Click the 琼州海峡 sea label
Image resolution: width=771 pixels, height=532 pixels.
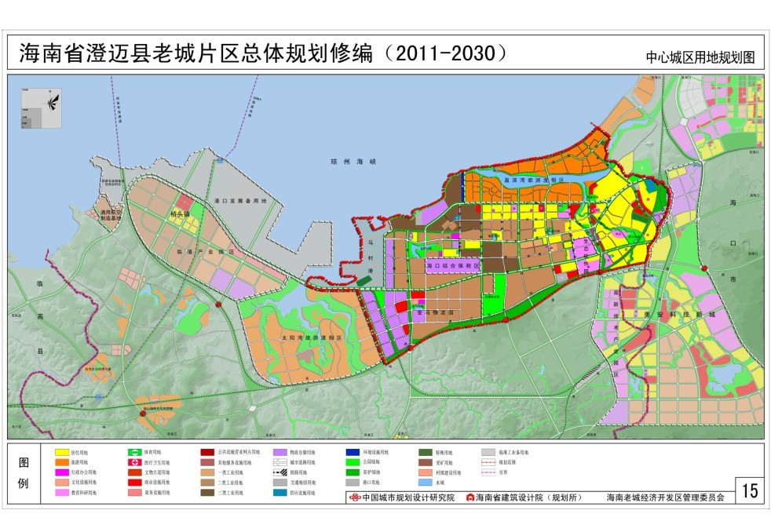[343, 162]
